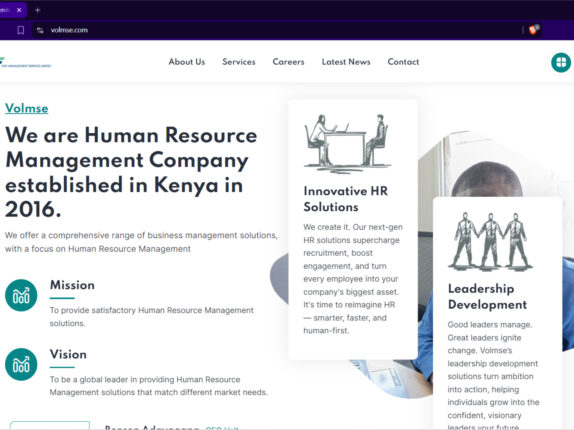This screenshot has height=430, width=574.
Task: Follow the Volmse link above heading
Action: (x=26, y=108)
